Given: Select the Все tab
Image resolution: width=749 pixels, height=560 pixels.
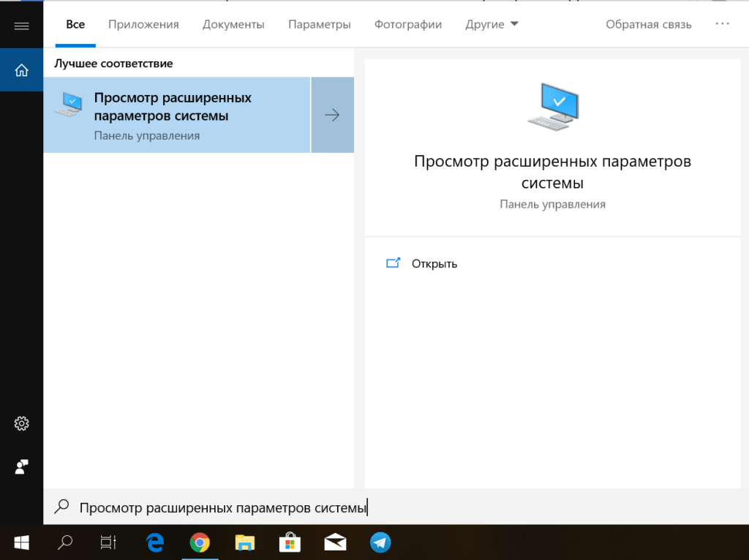Looking at the screenshot, I should click(75, 24).
